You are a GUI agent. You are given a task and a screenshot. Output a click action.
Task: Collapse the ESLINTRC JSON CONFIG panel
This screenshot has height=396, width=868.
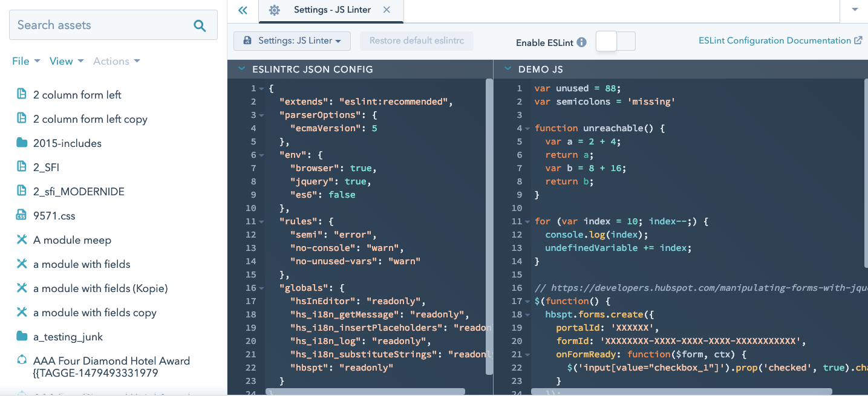[242, 69]
